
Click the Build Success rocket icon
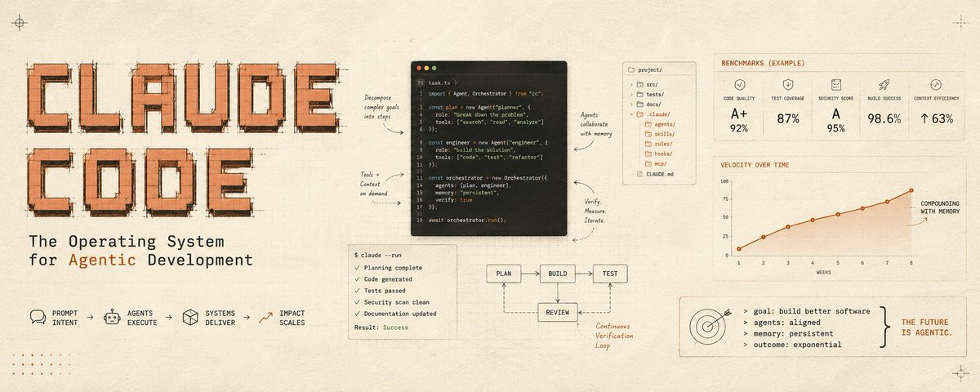[x=884, y=85]
